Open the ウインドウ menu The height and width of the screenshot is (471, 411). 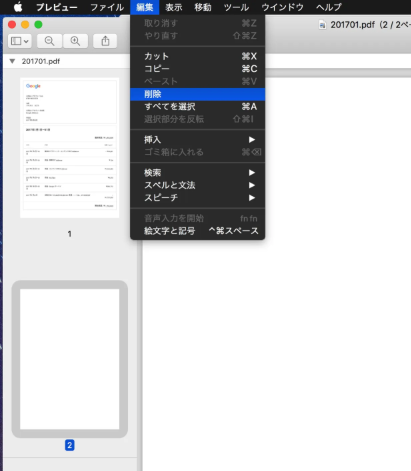tap(282, 7)
